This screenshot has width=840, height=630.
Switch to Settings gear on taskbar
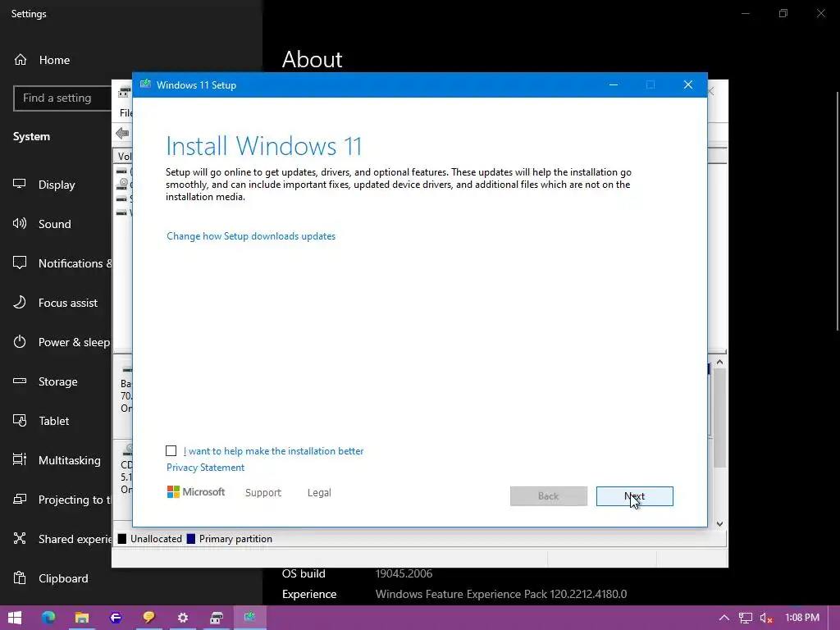pyautogui.click(x=183, y=618)
